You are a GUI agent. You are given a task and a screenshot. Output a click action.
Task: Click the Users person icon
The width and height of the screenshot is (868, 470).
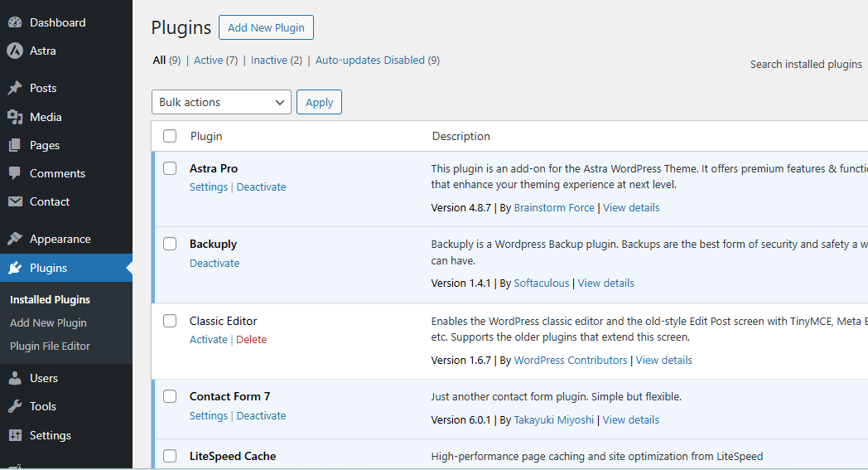point(15,378)
